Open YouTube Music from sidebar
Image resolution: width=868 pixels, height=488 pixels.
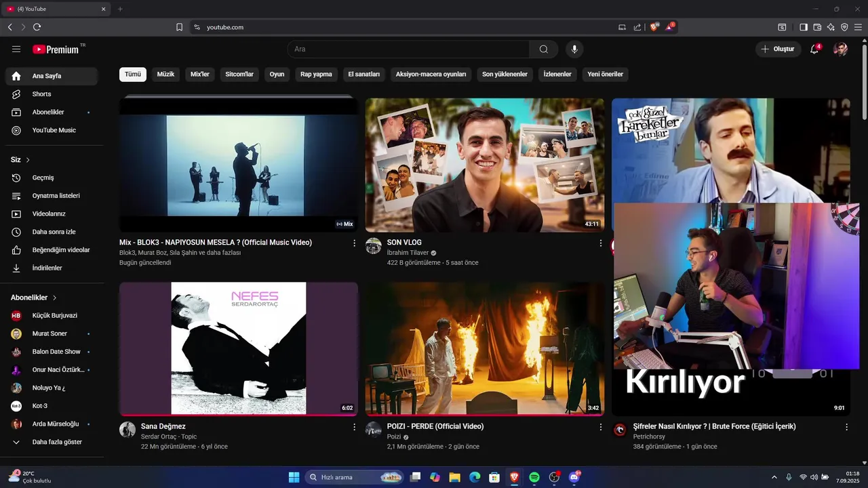52,130
